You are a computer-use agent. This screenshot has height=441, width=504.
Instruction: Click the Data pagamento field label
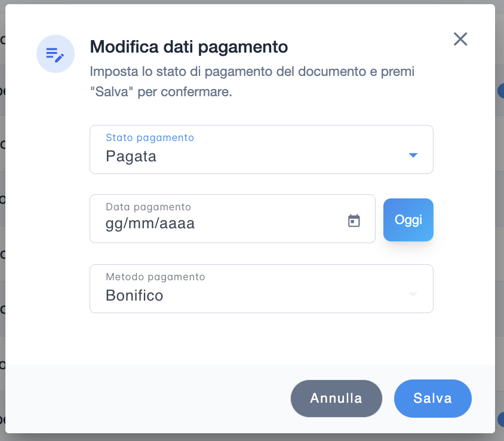point(148,207)
